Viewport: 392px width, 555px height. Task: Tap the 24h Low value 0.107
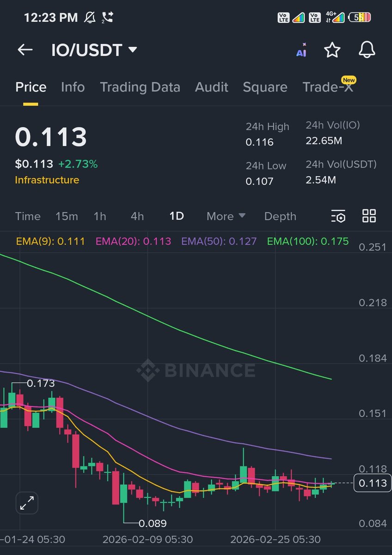coord(259,181)
